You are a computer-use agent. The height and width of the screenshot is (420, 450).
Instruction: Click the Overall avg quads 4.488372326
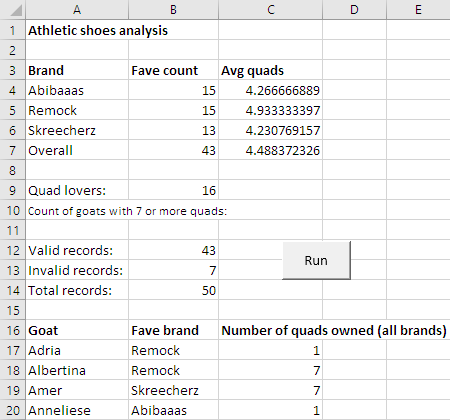[x=271, y=150]
